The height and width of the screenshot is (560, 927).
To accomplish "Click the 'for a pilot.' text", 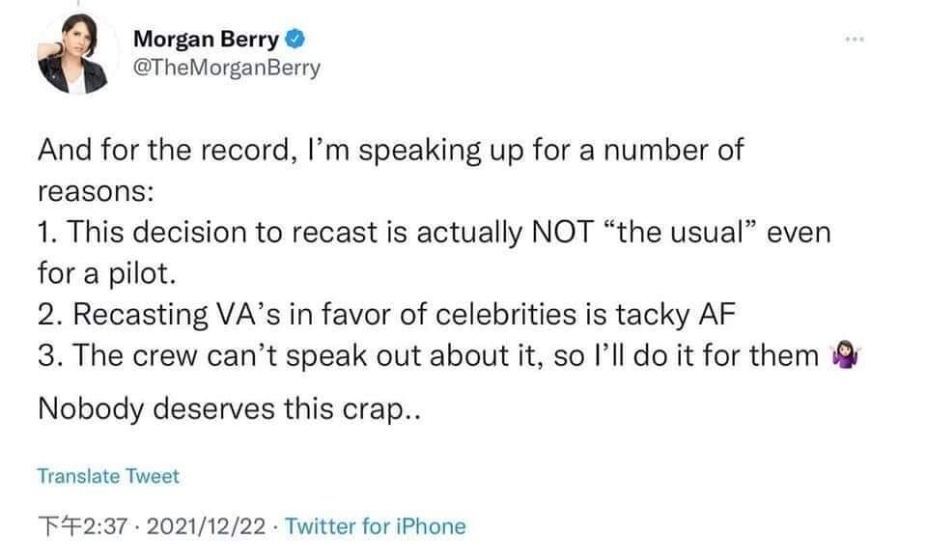I will [107, 274].
